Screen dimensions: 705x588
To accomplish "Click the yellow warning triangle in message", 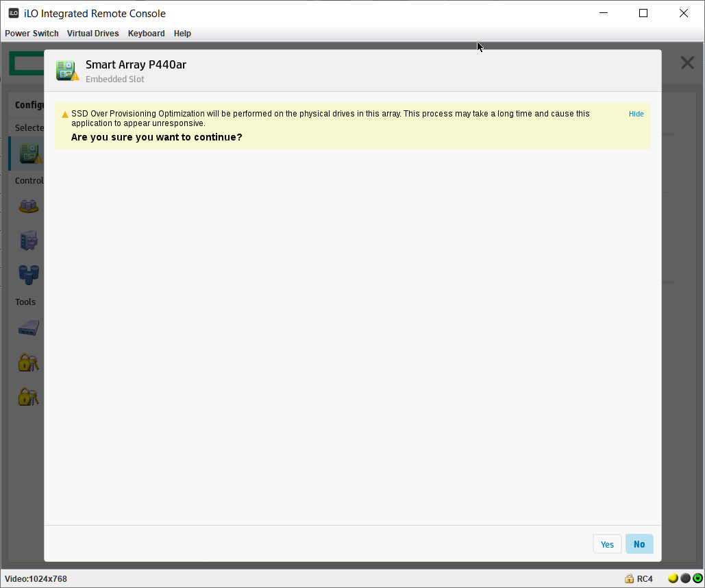I will pos(64,114).
